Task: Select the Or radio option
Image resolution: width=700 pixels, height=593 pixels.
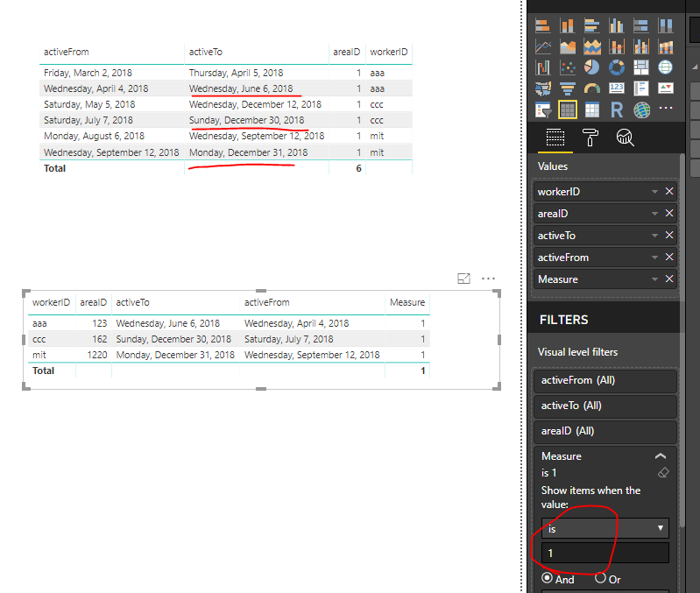Action: [600, 578]
